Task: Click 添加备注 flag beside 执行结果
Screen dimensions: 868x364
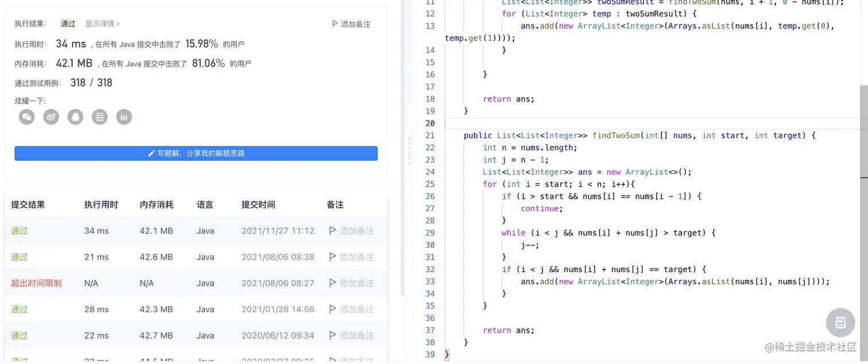Action: coord(351,24)
